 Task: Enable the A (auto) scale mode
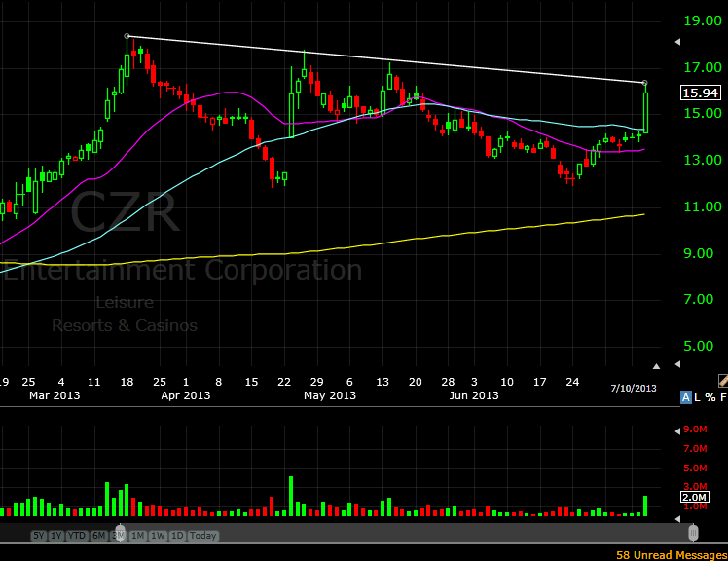pos(686,397)
